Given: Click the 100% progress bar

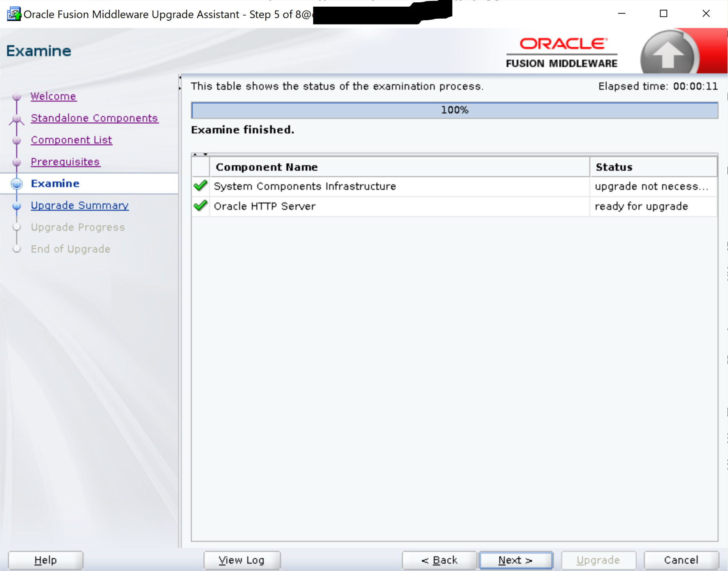Looking at the screenshot, I should point(454,110).
